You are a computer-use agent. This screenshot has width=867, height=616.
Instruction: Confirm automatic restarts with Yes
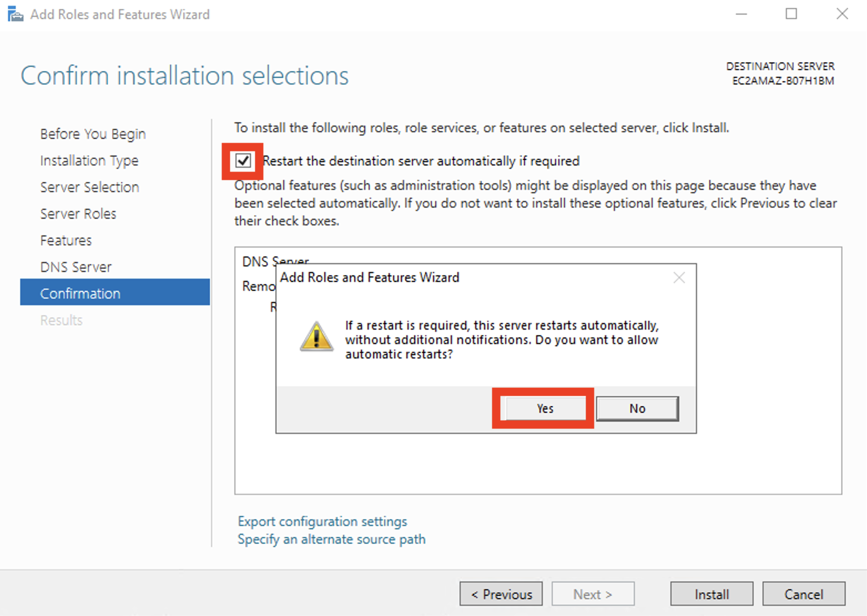pos(545,408)
